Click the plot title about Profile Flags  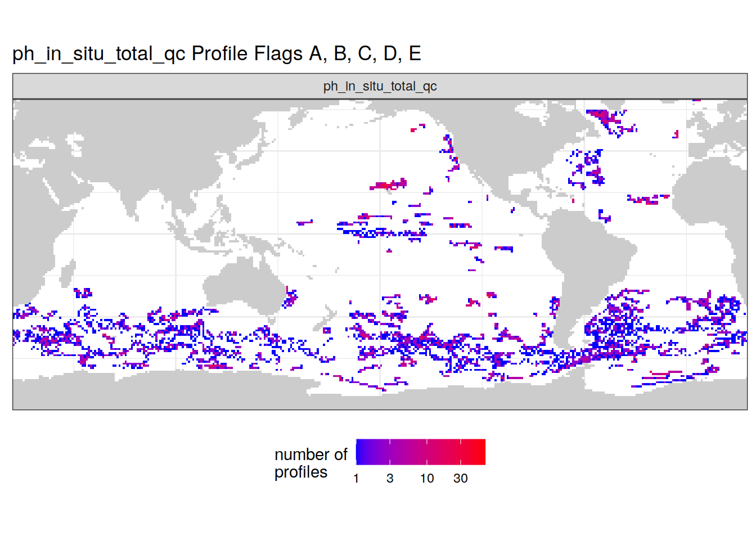tap(217, 53)
